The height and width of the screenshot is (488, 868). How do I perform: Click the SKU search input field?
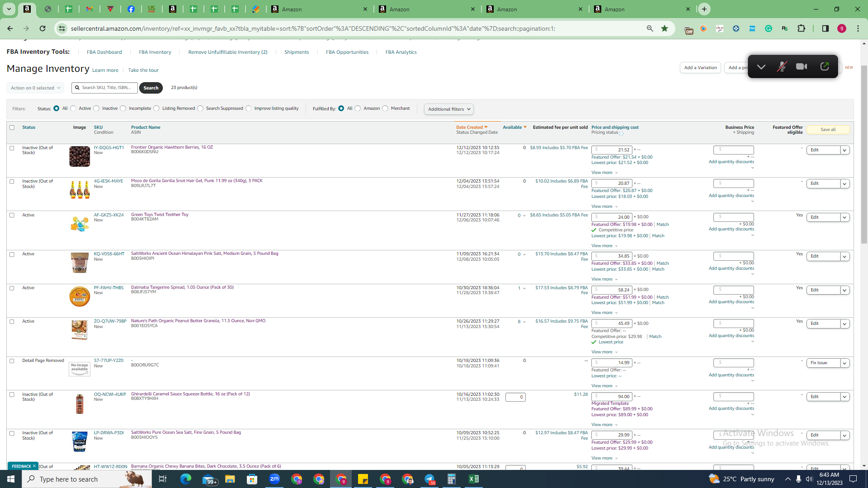[x=104, y=88]
